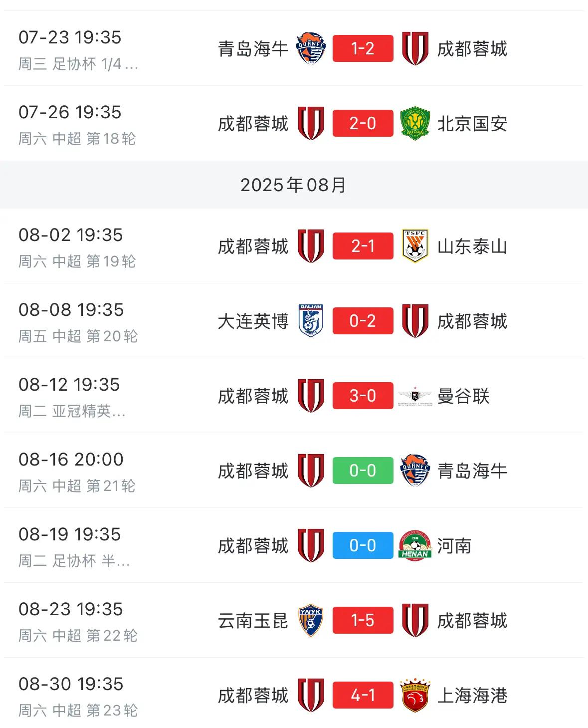The width and height of the screenshot is (588, 728).
Task: Tap the Bangkok United winged logo
Action: [x=415, y=396]
